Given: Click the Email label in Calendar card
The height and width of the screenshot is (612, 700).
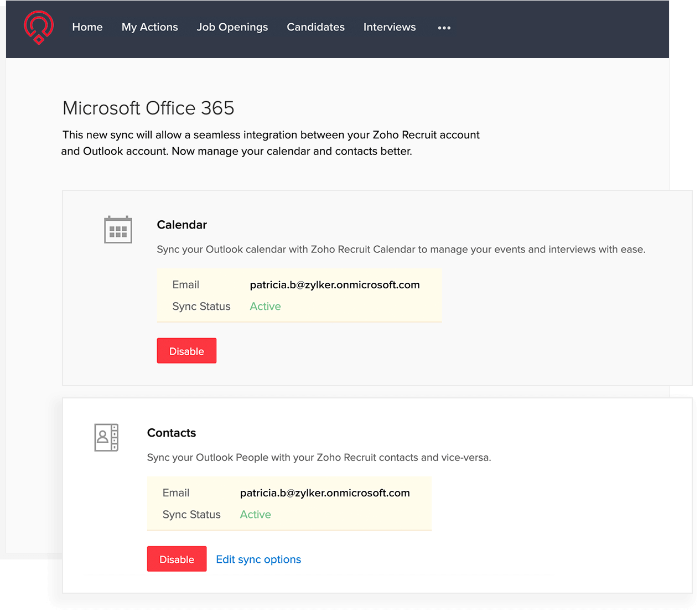Looking at the screenshot, I should pos(186,285).
